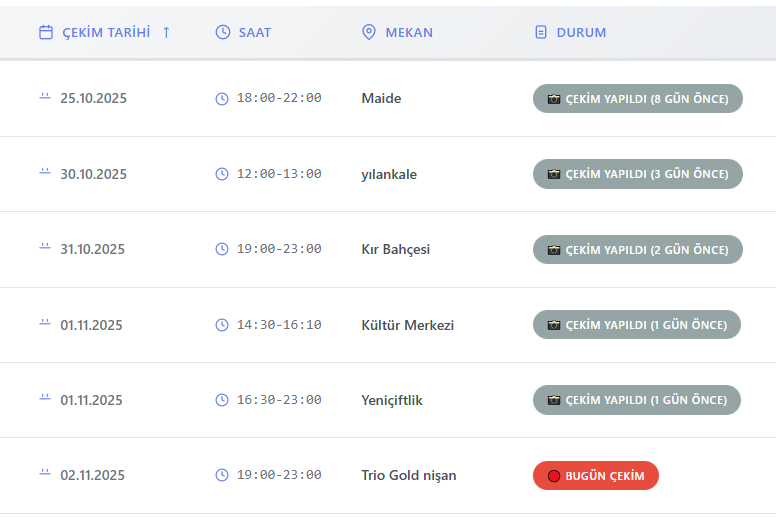Click clock icon in Saat header
Image resolution: width=776 pixels, height=517 pixels.
coord(223,32)
